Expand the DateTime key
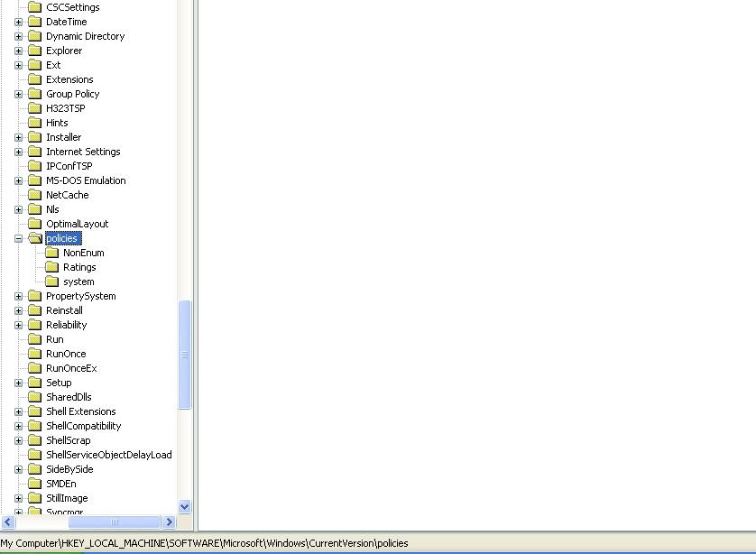Viewport: 756px width, 554px height. [18, 23]
